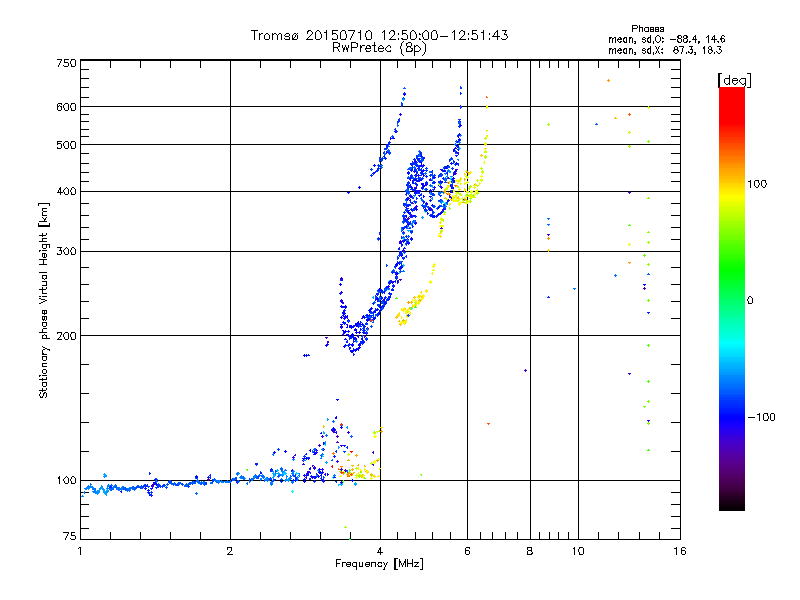
Task: Click the y-axis tick label "400"
Action: [x=66, y=191]
